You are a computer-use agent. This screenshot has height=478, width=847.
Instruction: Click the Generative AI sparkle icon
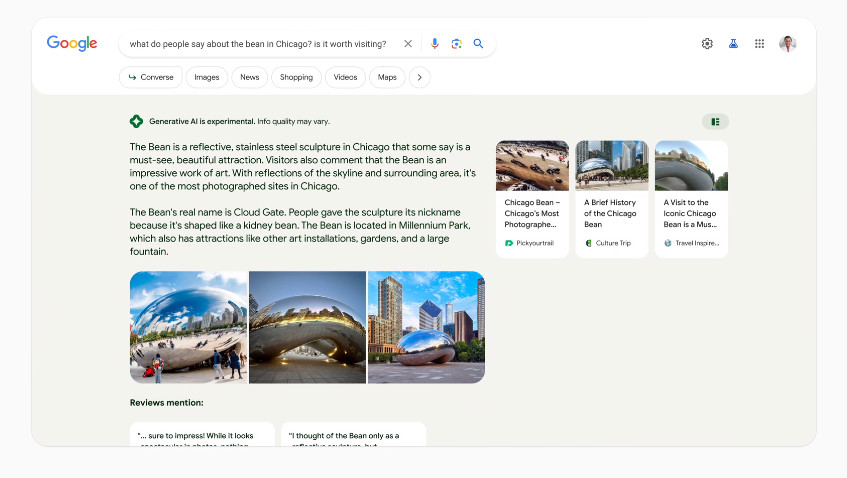[136, 122]
